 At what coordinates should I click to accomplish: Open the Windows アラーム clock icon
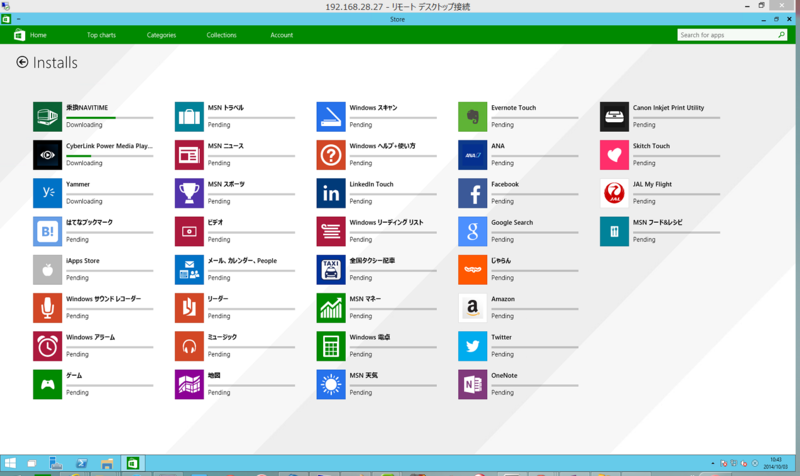tap(47, 346)
